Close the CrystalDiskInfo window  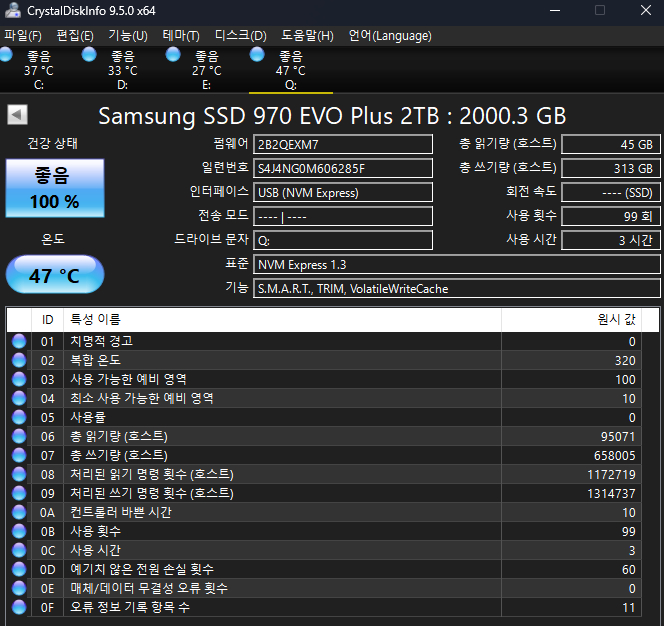click(646, 10)
